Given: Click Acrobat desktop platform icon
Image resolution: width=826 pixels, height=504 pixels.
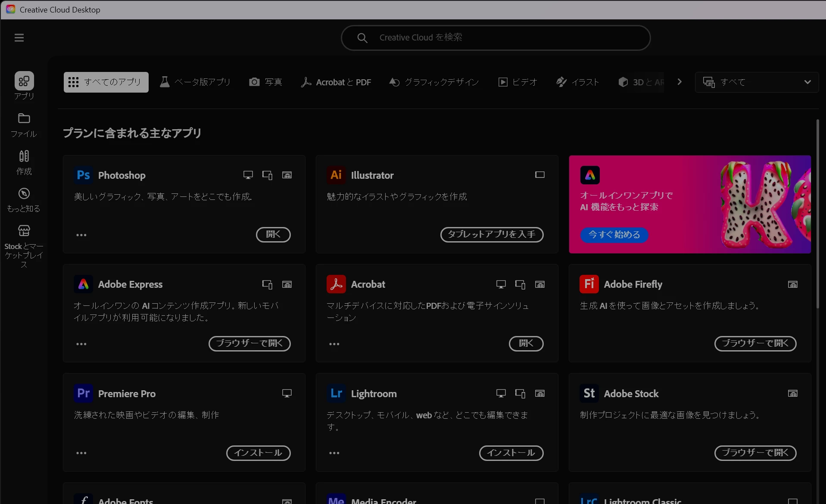Looking at the screenshot, I should click(x=501, y=284).
